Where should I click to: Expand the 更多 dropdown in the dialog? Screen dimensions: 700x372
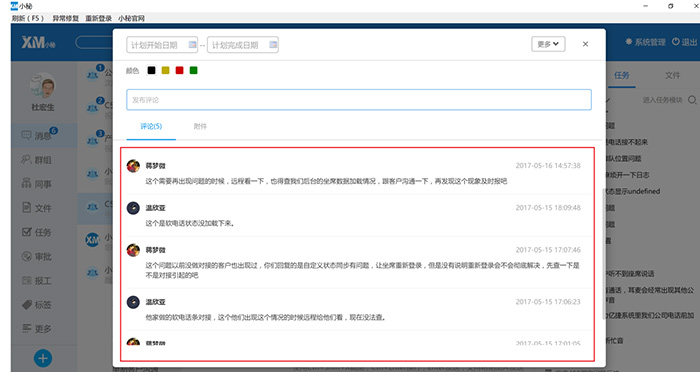(548, 44)
